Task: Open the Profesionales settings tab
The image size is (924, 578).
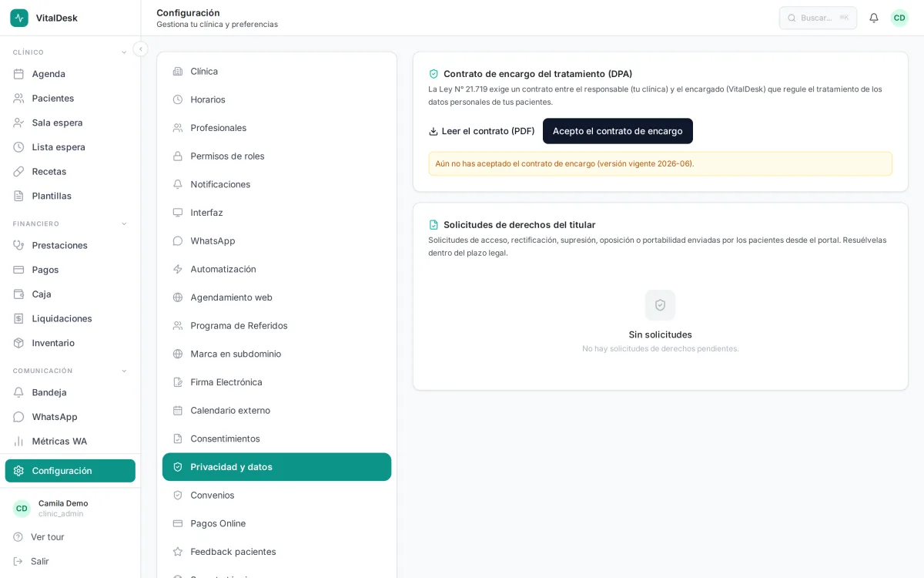Action: (x=276, y=128)
